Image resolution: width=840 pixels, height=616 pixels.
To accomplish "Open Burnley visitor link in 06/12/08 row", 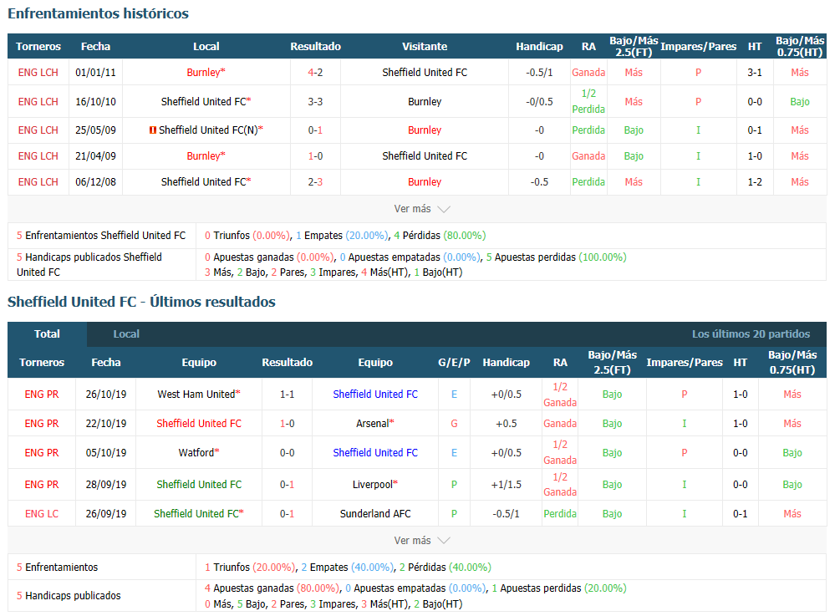I will (425, 182).
